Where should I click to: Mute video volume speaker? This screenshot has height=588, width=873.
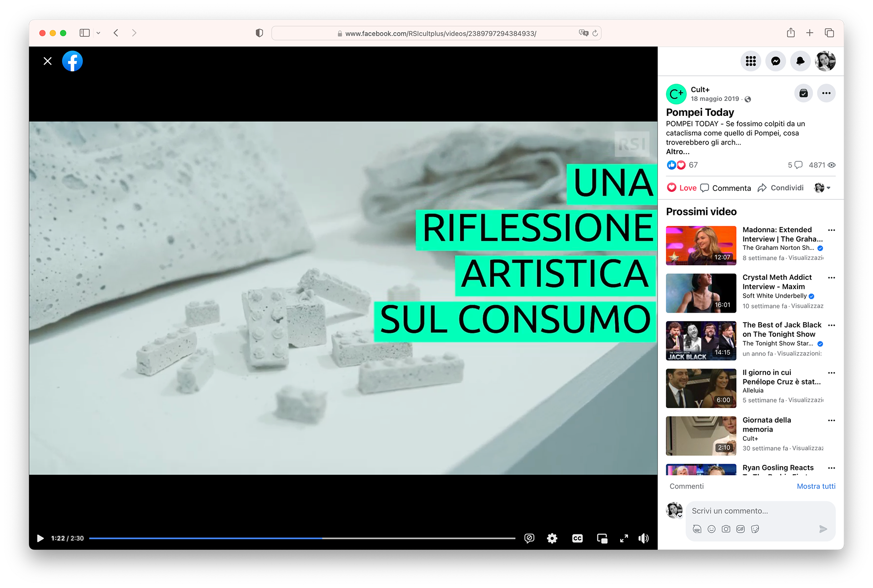[x=643, y=538]
